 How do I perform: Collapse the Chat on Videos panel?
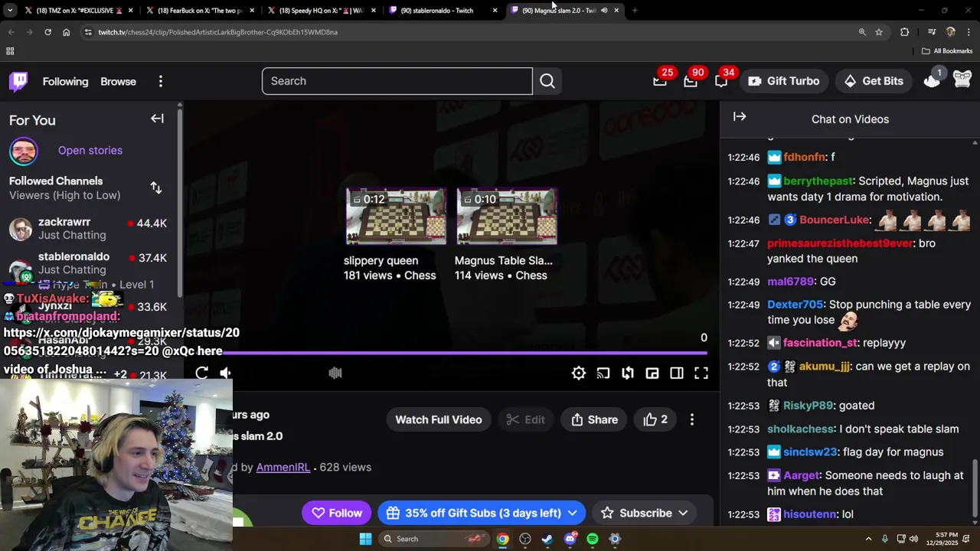(x=740, y=116)
